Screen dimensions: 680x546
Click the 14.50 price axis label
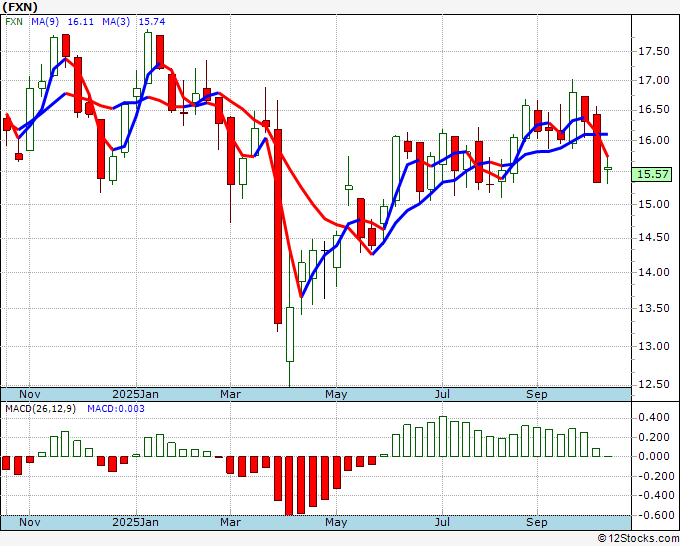(654, 238)
